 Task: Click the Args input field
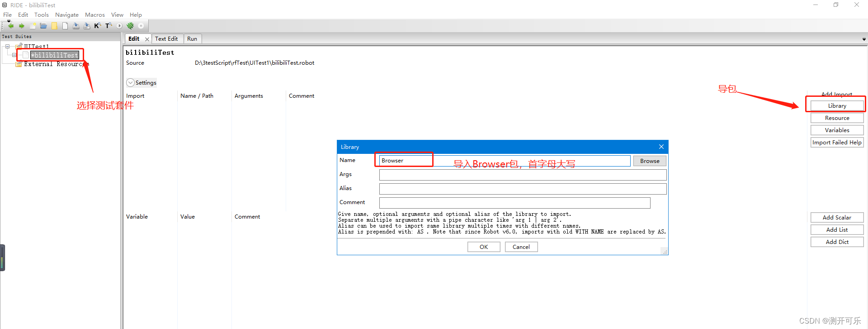523,175
